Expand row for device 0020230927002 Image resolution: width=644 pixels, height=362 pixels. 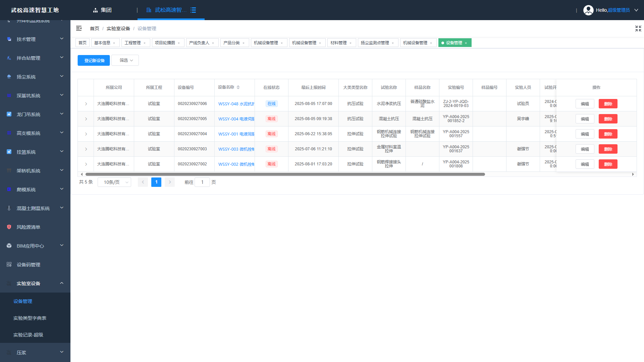[86, 164]
